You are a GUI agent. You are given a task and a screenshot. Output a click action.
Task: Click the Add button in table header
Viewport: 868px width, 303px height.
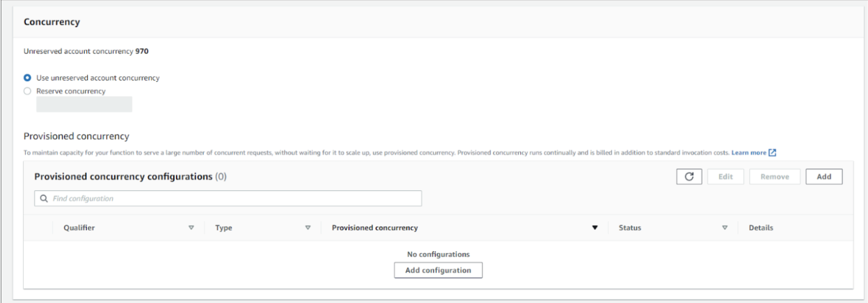click(824, 177)
